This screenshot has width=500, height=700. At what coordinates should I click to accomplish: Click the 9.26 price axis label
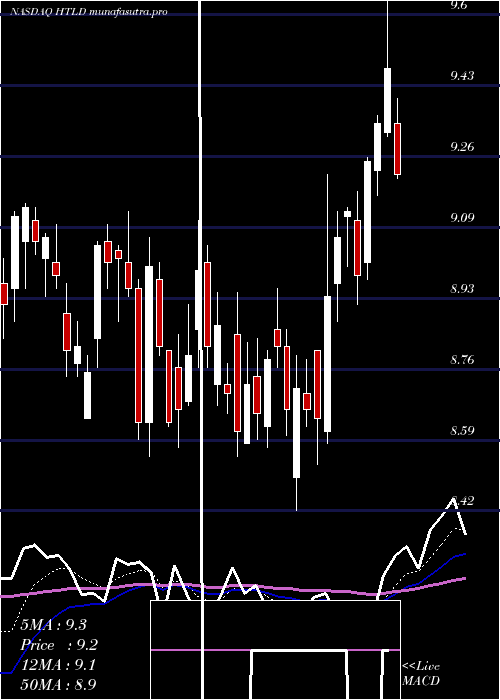tap(462, 147)
